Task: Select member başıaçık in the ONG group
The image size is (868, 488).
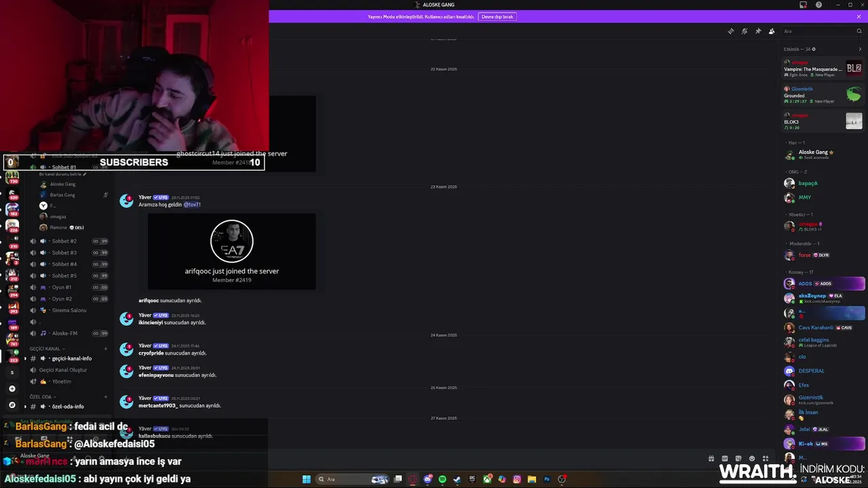Action: tap(823, 183)
